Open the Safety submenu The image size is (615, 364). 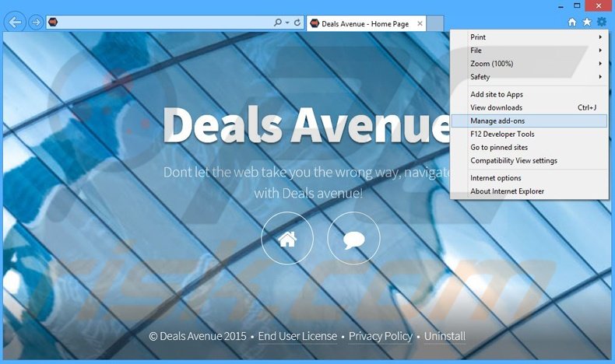point(529,77)
